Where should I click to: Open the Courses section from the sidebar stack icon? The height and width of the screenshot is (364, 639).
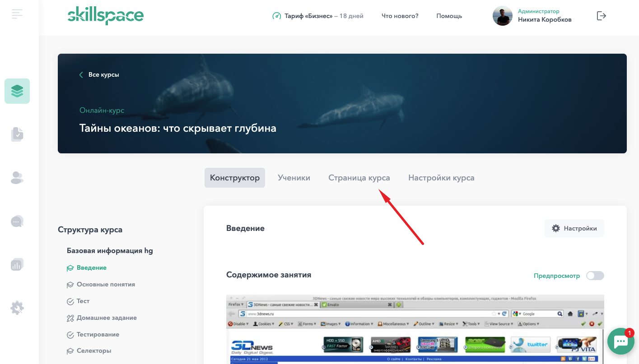click(x=17, y=91)
